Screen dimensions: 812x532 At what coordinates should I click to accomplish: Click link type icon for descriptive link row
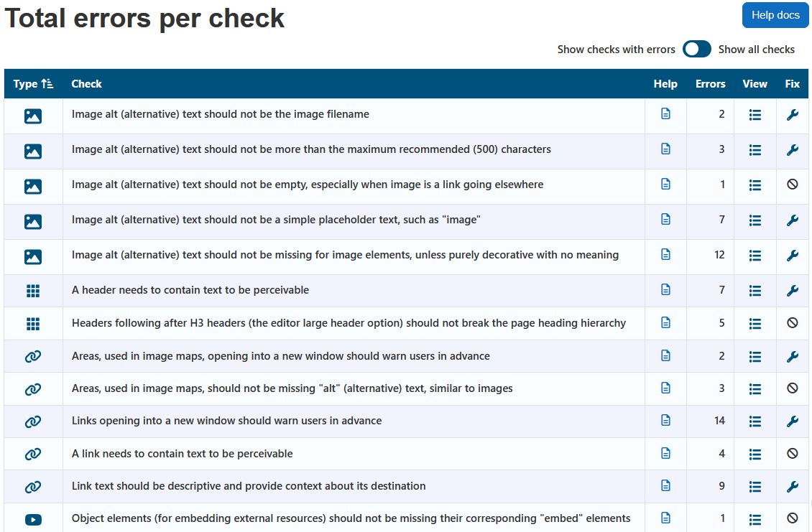[33, 487]
